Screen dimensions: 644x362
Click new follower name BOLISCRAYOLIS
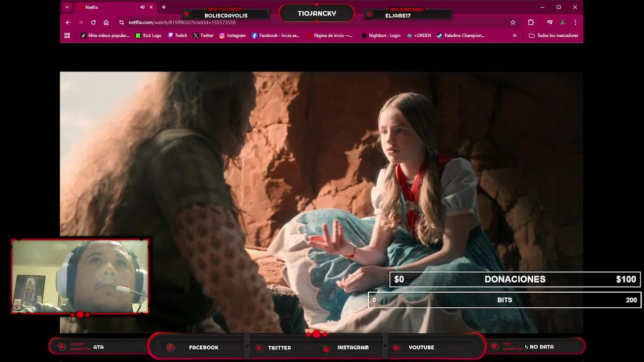(226, 16)
